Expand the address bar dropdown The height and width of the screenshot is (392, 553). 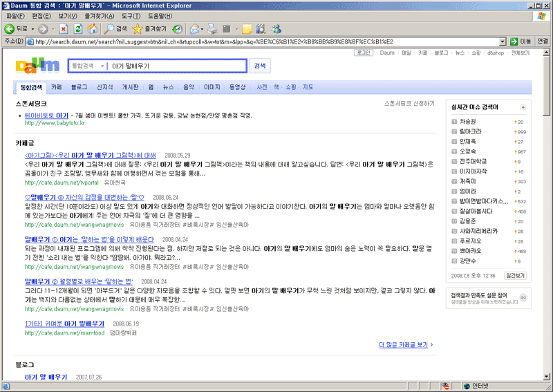(x=503, y=41)
